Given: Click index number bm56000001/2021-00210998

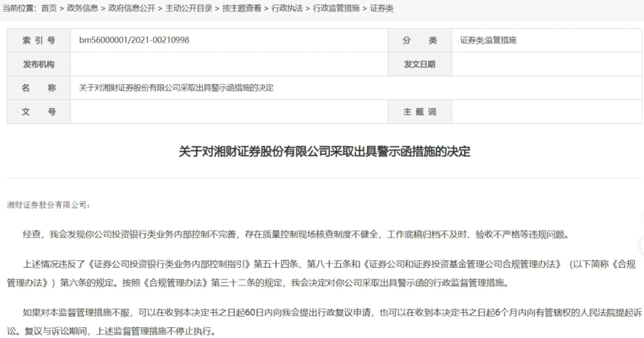Looking at the screenshot, I should click(x=134, y=41).
